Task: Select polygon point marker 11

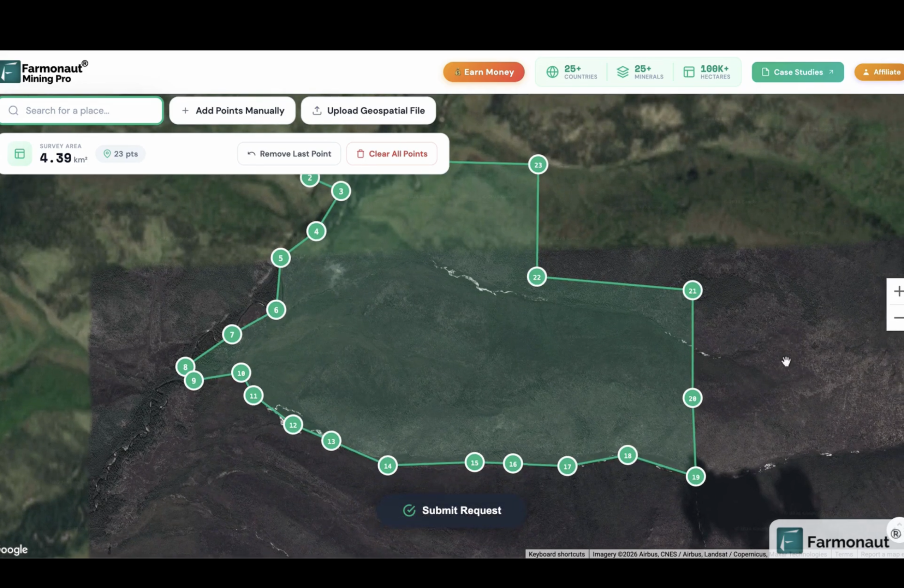Action: (253, 396)
